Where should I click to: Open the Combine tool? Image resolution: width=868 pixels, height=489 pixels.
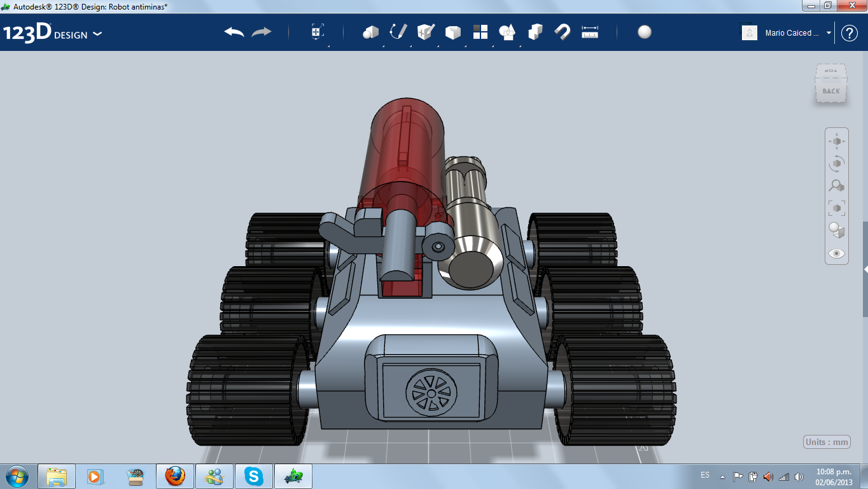point(535,32)
